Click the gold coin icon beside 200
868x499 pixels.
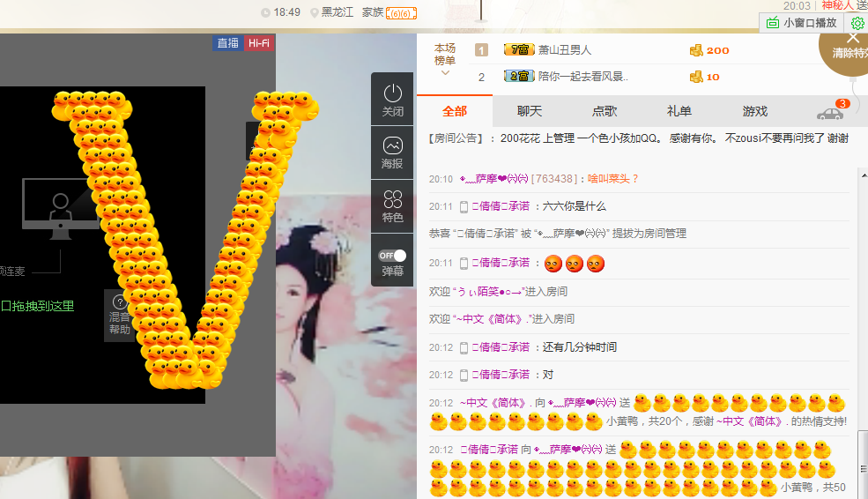(696, 50)
